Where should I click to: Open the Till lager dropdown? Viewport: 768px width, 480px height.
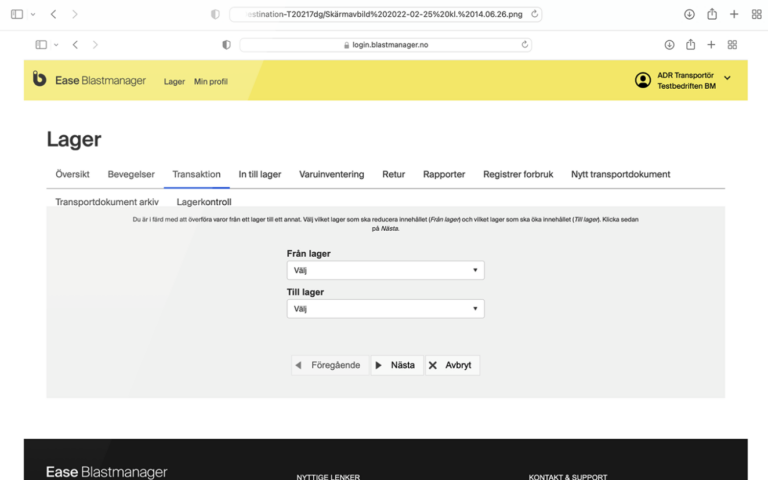pos(385,309)
